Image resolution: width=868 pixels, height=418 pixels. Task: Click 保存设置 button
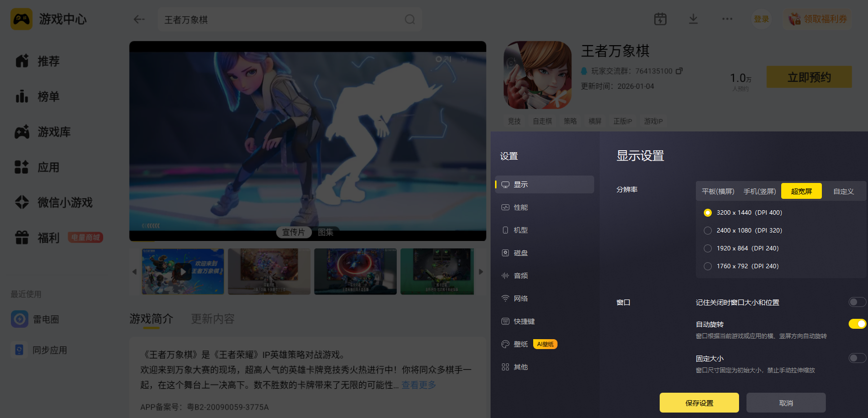[x=699, y=403]
